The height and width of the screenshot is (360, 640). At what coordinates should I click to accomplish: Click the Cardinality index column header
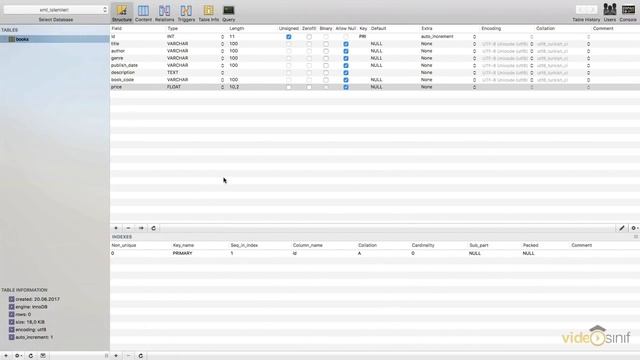click(x=423, y=245)
